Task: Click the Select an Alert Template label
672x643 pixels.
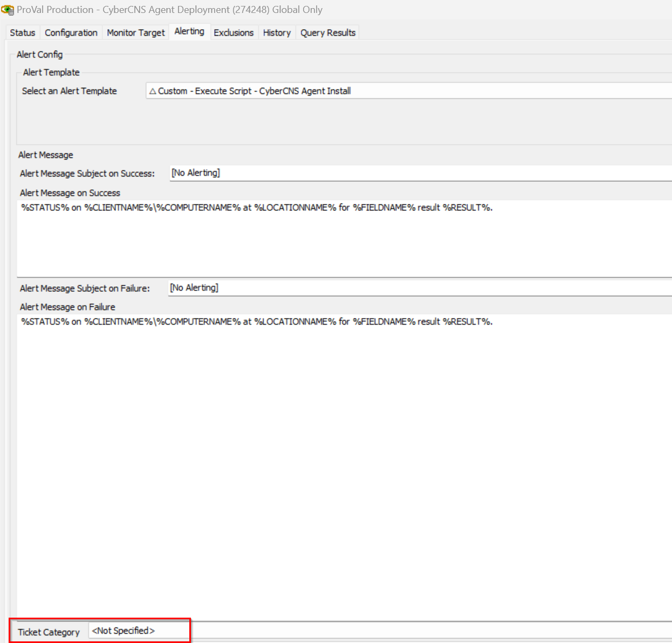Action: [69, 91]
